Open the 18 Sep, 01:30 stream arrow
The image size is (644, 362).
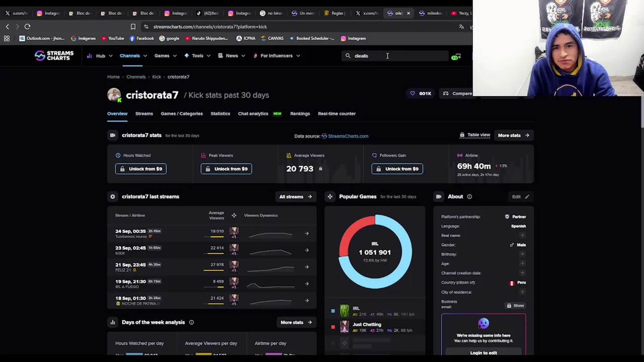[x=306, y=300]
